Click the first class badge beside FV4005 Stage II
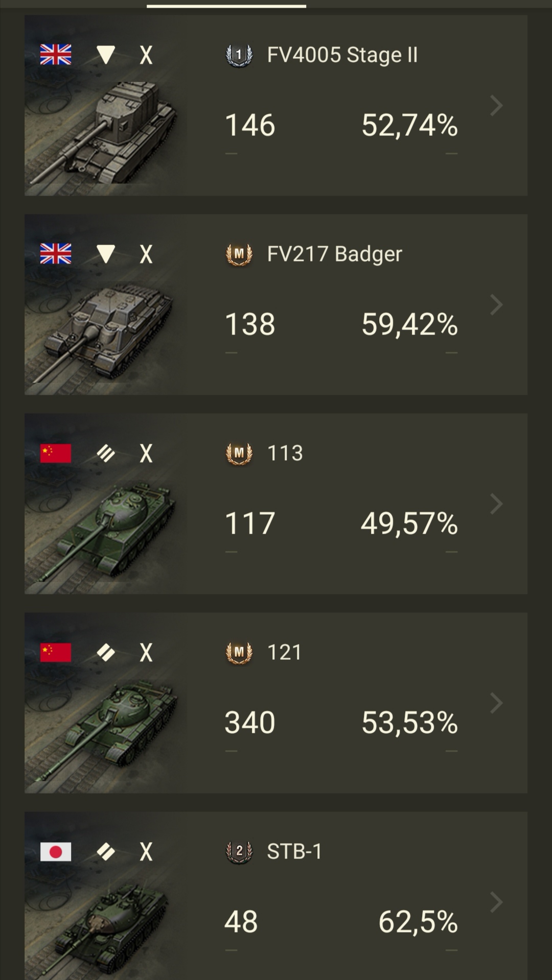 239,55
